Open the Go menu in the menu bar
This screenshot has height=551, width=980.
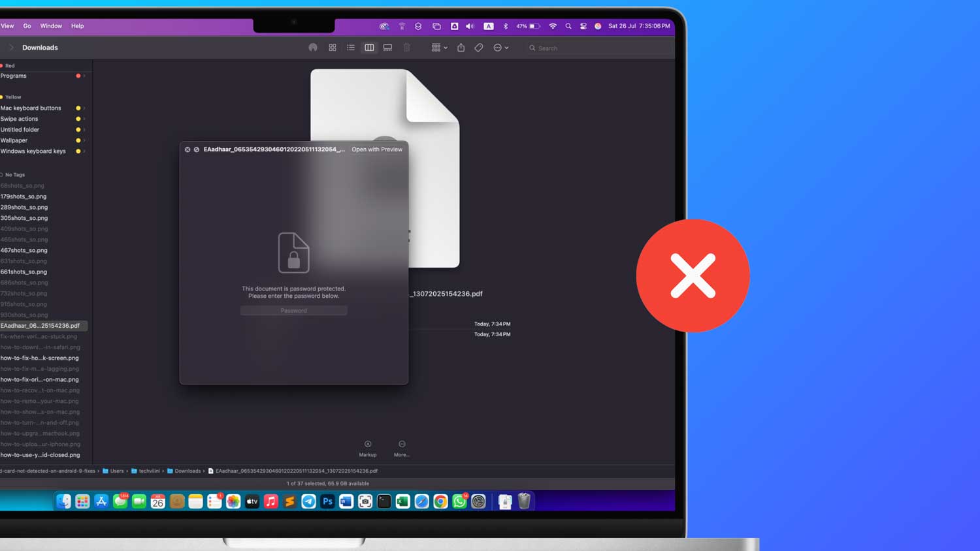27,26
